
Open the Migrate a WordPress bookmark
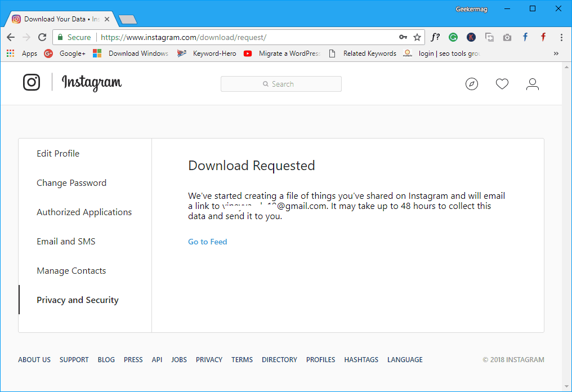(282, 54)
